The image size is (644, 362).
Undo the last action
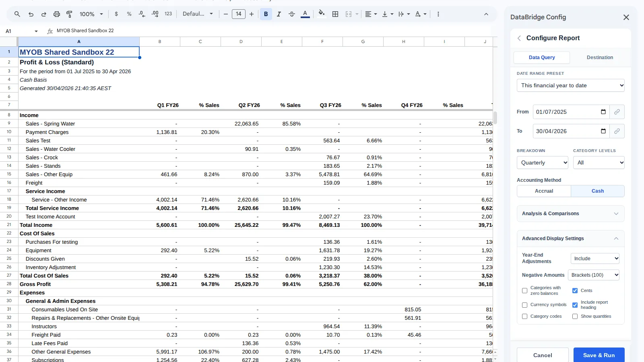click(x=31, y=14)
